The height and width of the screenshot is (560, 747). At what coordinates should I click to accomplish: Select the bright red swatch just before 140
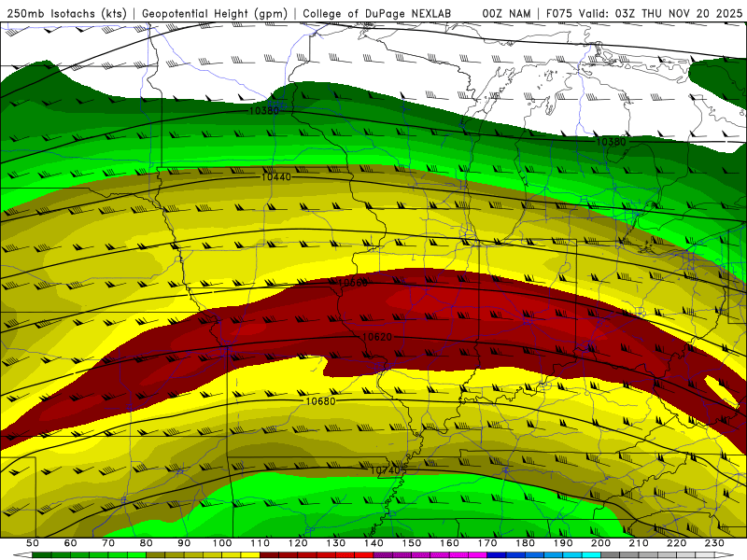[x=364, y=554]
